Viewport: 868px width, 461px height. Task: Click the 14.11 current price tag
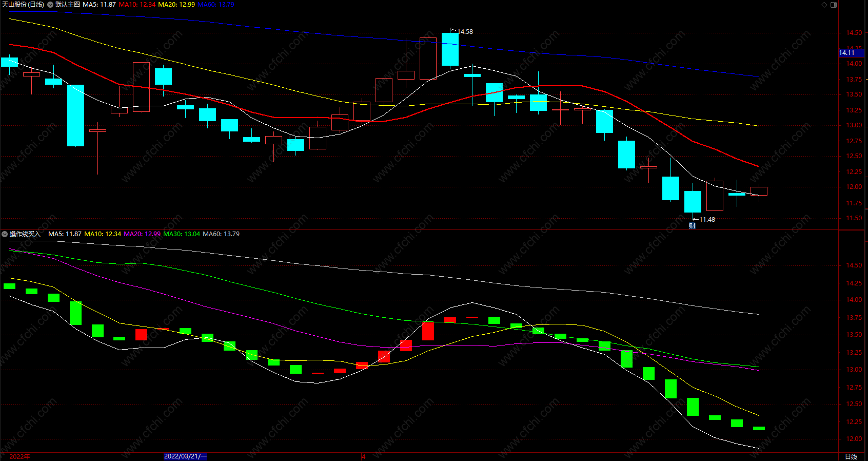[x=851, y=53]
